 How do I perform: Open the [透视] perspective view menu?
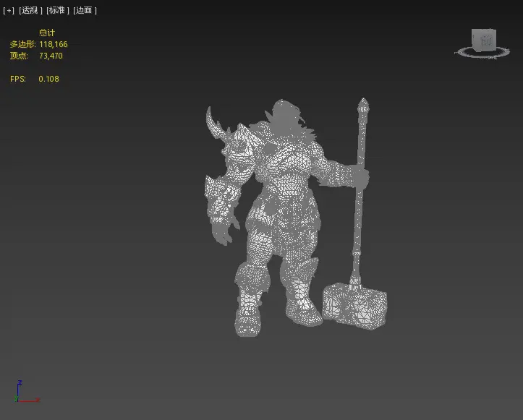[30, 10]
